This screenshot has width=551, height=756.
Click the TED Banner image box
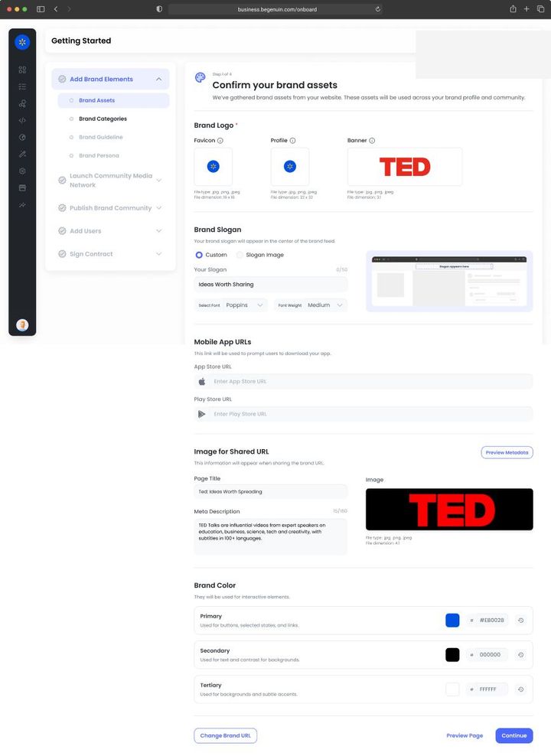(x=405, y=167)
